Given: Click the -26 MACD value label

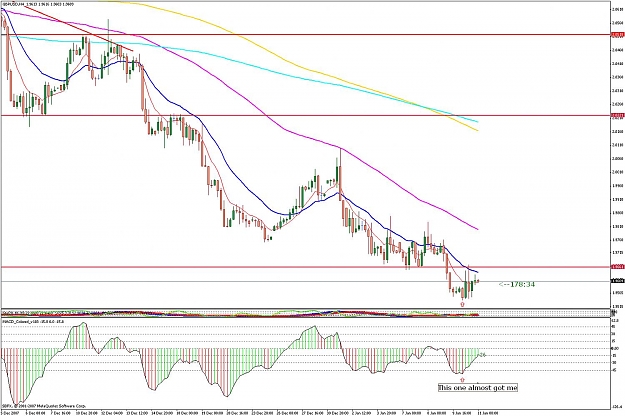Looking at the screenshot, I should click(x=482, y=355).
